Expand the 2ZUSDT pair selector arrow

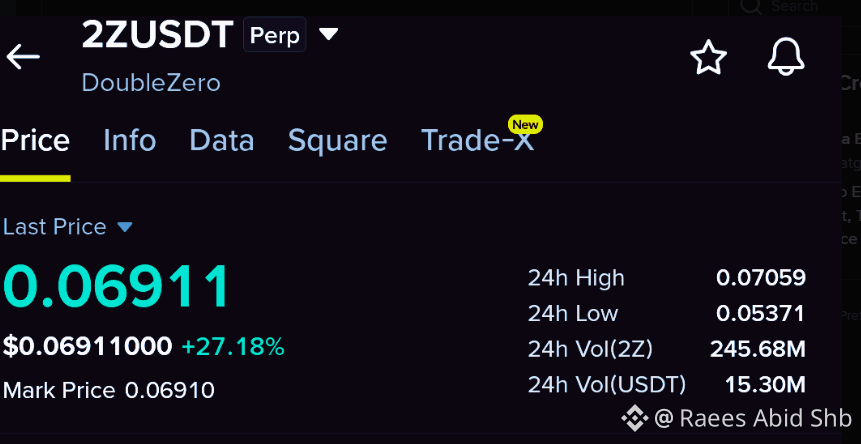[329, 35]
